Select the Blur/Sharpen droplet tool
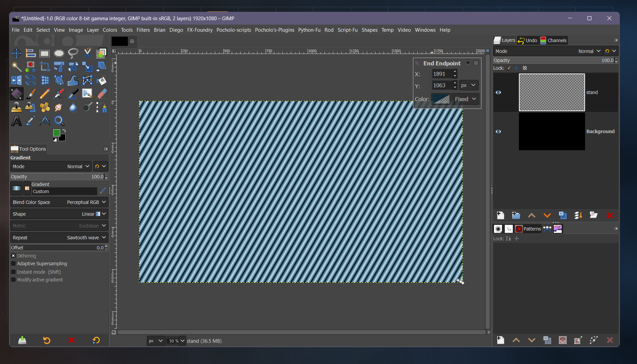This screenshot has height=364, width=637. (73, 107)
